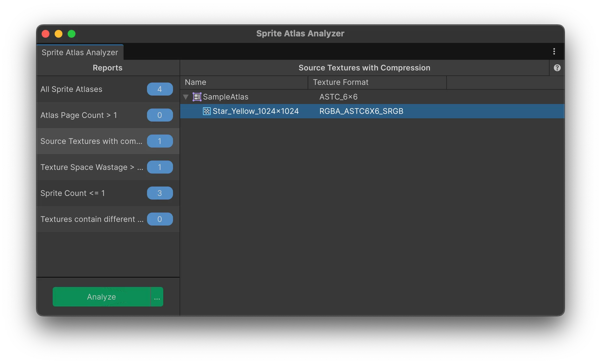Viewport: 601px width, 364px height.
Task: Sort by the Name column header
Action: (244, 82)
